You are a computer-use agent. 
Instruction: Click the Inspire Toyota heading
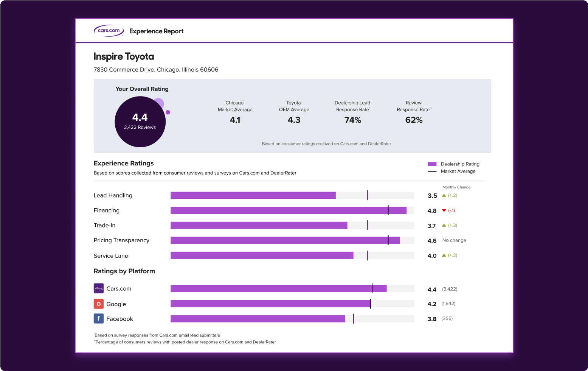coord(124,56)
